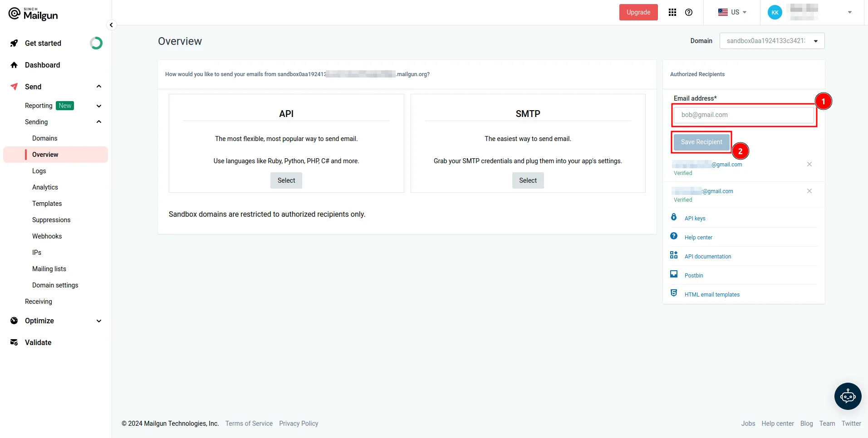Viewport: 868px width, 438px height.
Task: Open Domains under Sending
Action: click(44, 138)
